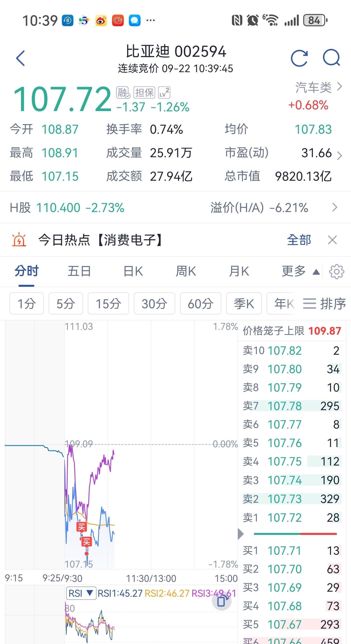Screen dimensions: 351x644
Task: Close the 今日热点 banner
Action: [x=332, y=240]
